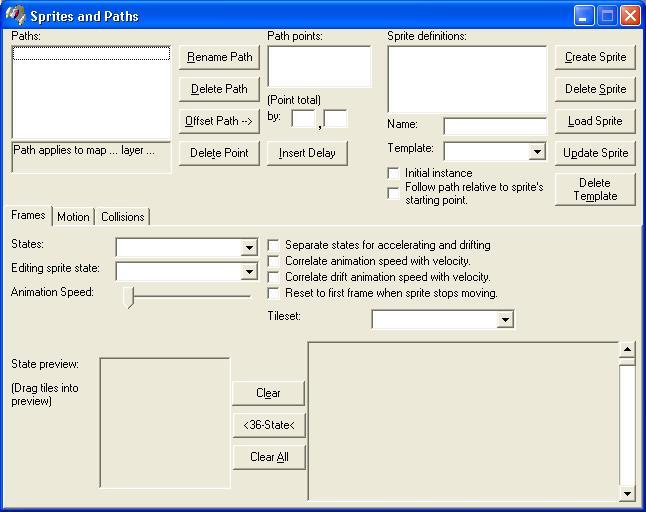
Task: Click the tileset scrollbar down arrow
Action: tap(627, 493)
